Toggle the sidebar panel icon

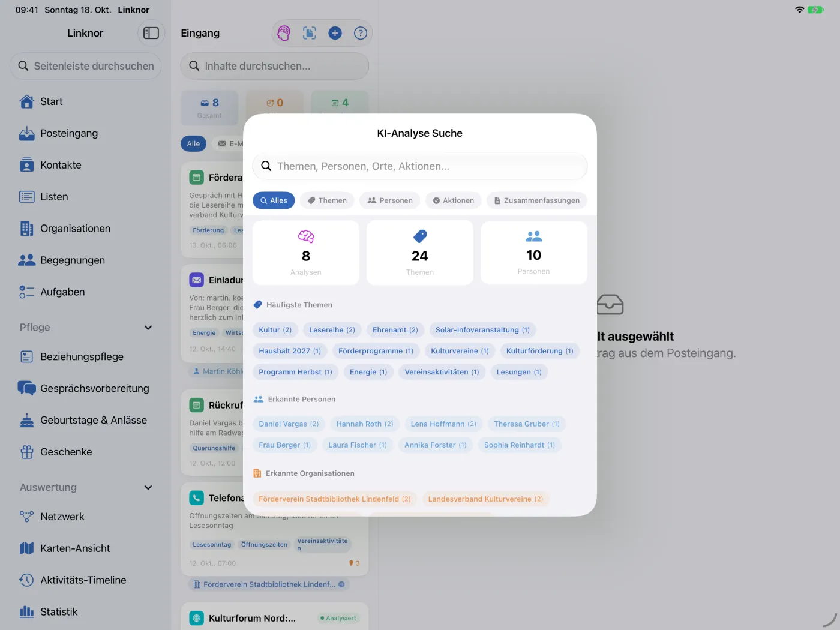point(151,33)
